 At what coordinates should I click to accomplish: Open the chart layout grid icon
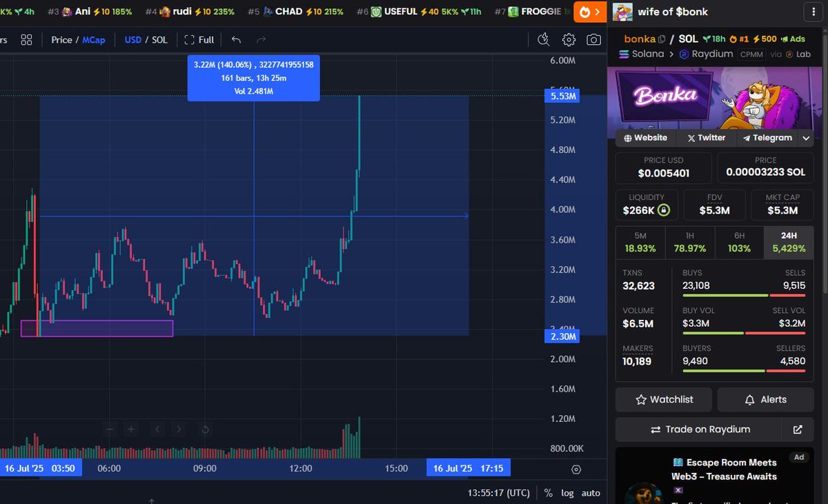tap(26, 40)
